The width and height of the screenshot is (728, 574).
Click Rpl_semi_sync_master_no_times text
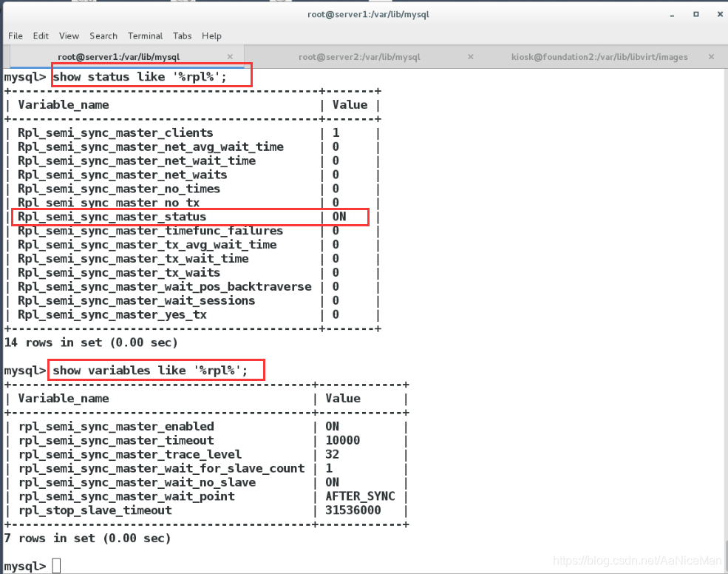pyautogui.click(x=119, y=189)
